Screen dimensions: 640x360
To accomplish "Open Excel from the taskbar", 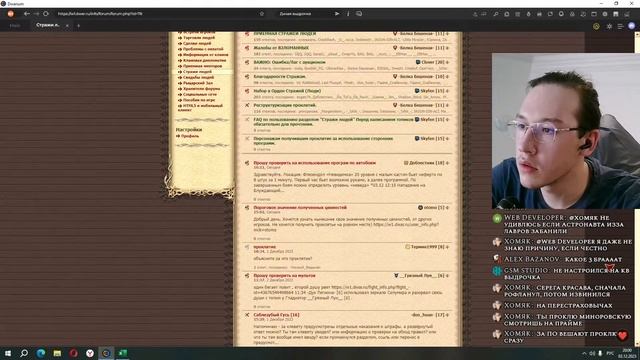I will pyautogui.click(x=122, y=353).
